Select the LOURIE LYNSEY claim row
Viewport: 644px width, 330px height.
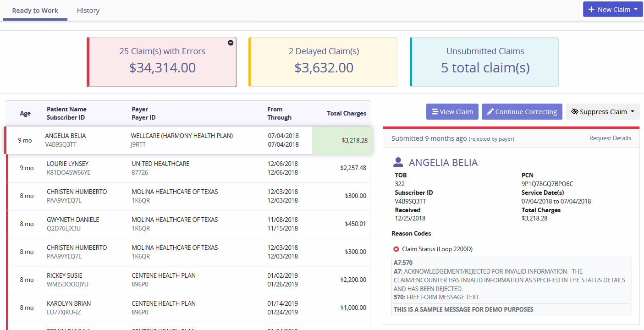point(183,168)
